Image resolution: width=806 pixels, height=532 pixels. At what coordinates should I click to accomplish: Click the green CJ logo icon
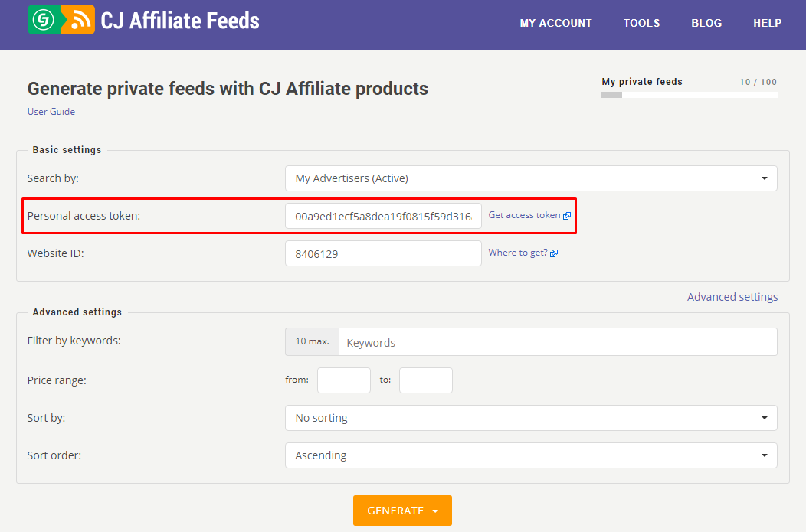point(44,20)
